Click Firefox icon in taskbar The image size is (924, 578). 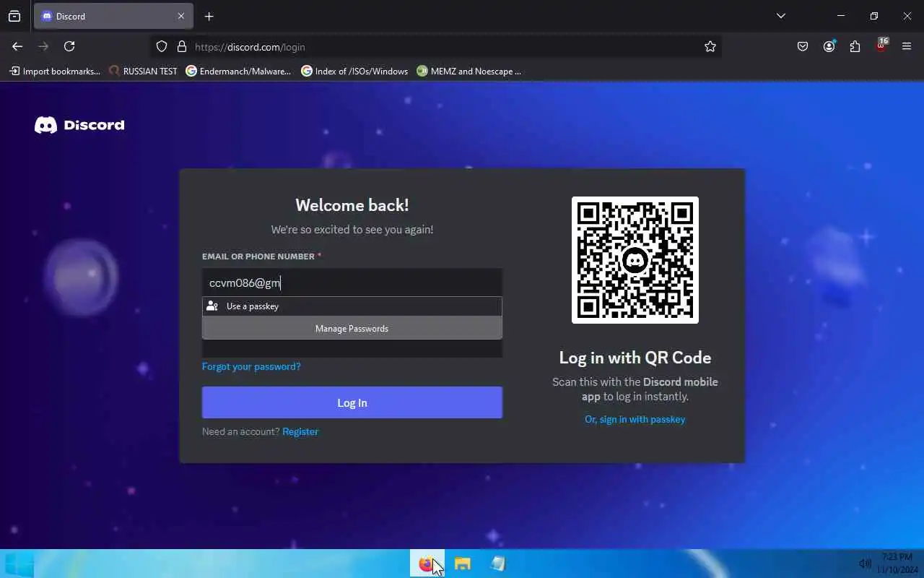(x=427, y=564)
